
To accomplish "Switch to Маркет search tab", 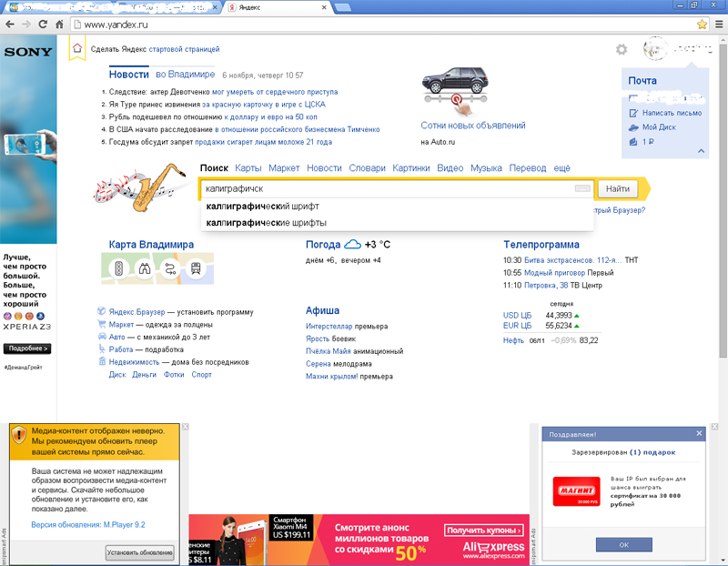I will point(284,168).
